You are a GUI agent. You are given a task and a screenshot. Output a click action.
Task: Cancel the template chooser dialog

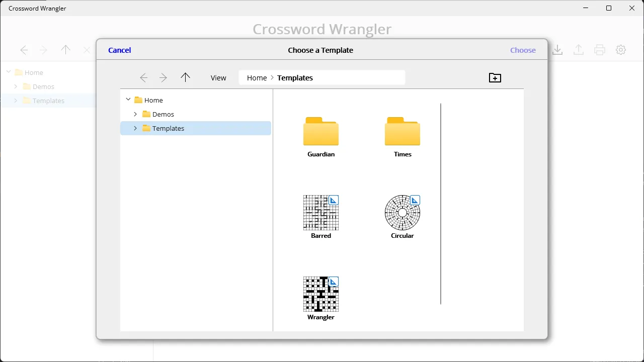pyautogui.click(x=120, y=50)
